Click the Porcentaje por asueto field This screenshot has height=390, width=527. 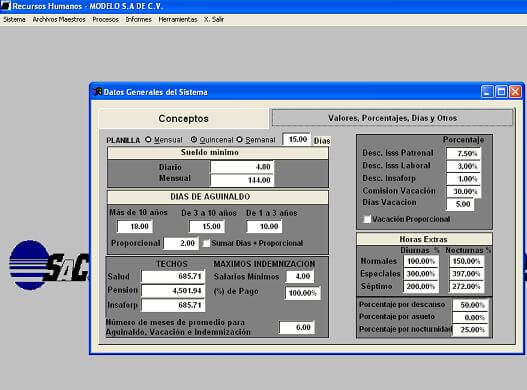(470, 317)
